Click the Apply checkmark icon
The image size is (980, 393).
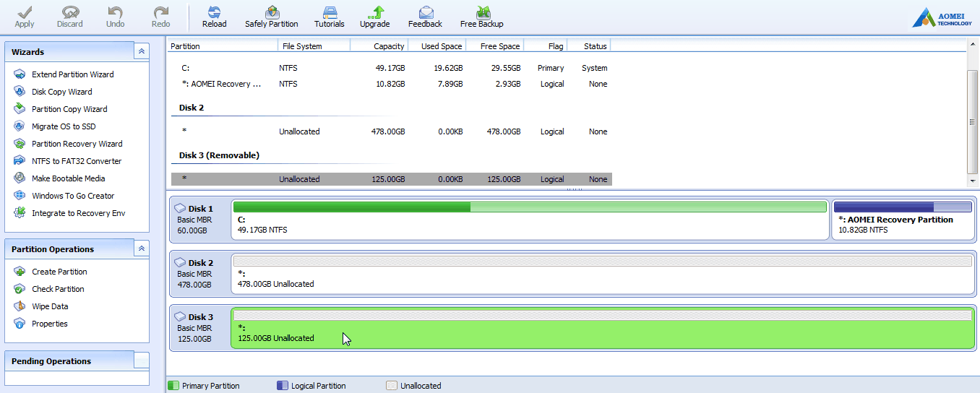pos(25,12)
